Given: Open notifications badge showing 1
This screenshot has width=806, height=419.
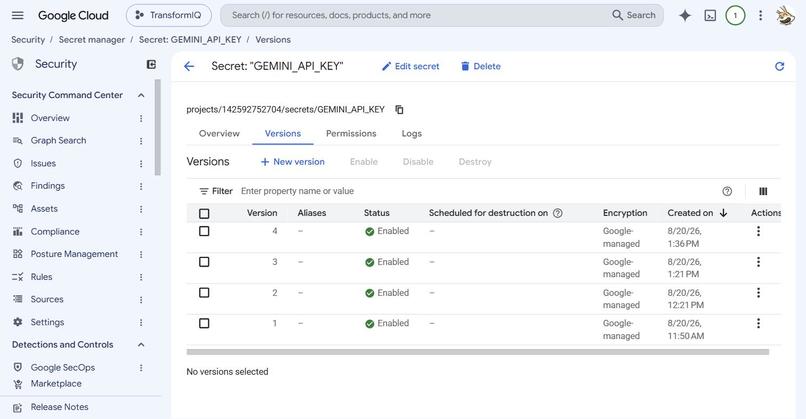Looking at the screenshot, I should coord(735,15).
